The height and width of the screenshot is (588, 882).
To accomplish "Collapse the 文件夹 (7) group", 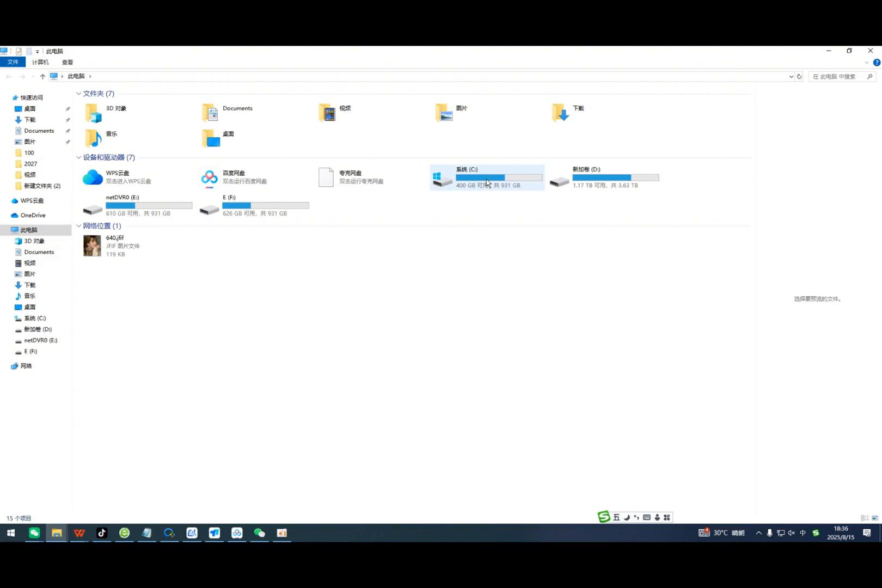I will pos(79,94).
